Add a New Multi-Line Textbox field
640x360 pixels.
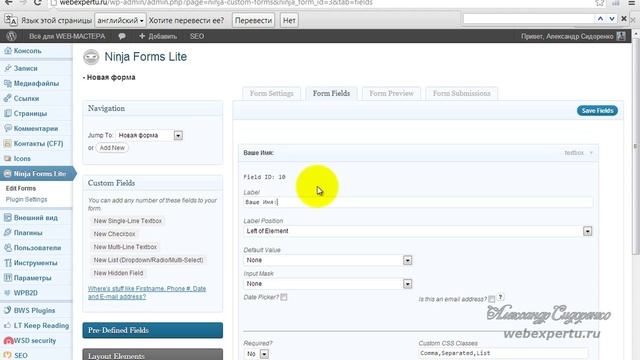click(x=125, y=247)
